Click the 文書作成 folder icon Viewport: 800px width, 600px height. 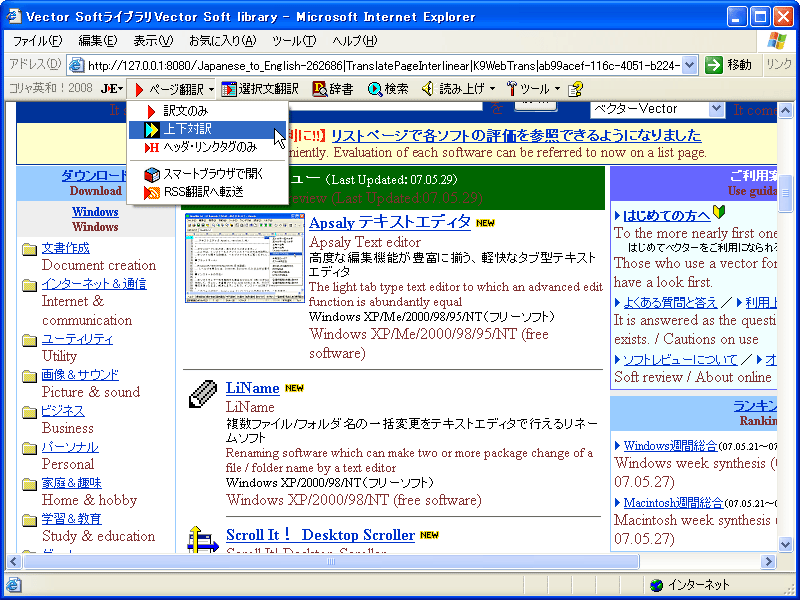click(30, 249)
